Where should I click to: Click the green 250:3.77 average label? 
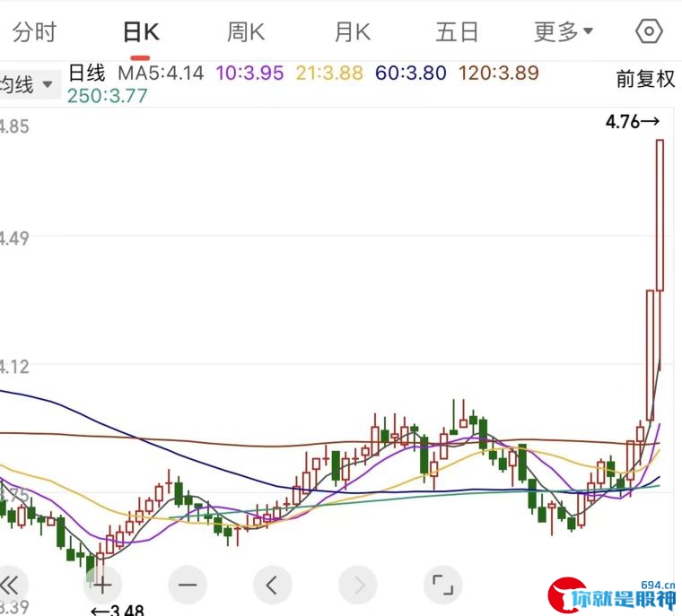[108, 96]
